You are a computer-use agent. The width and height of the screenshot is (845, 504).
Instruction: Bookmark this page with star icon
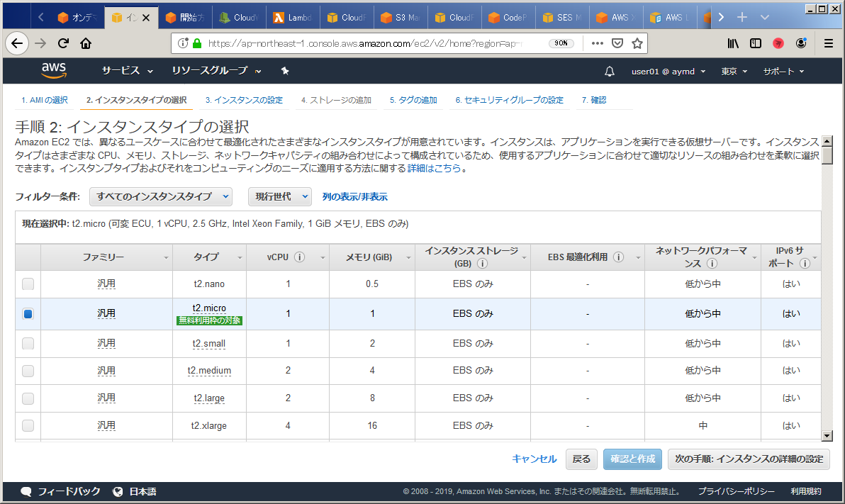(x=637, y=43)
